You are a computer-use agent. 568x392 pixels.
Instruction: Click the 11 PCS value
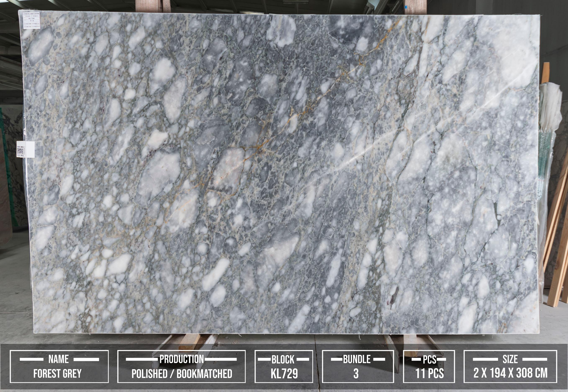click(x=429, y=374)
